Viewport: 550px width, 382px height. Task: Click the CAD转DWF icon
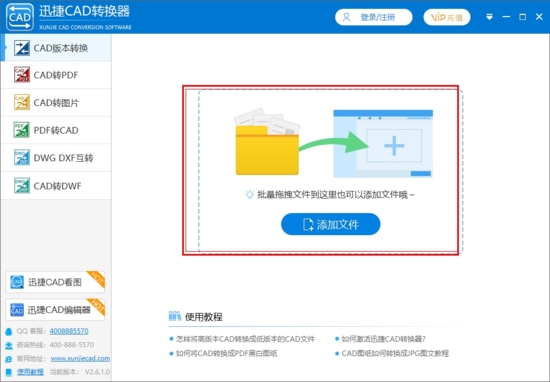22,186
